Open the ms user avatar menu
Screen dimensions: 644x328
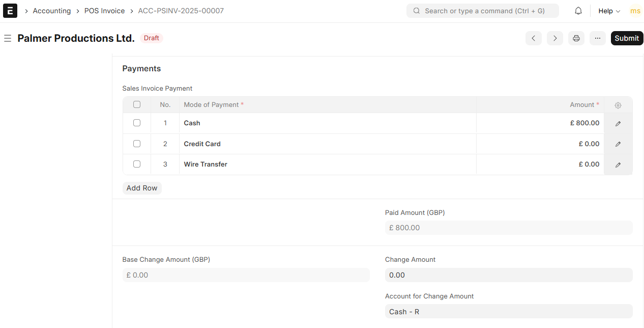point(635,11)
